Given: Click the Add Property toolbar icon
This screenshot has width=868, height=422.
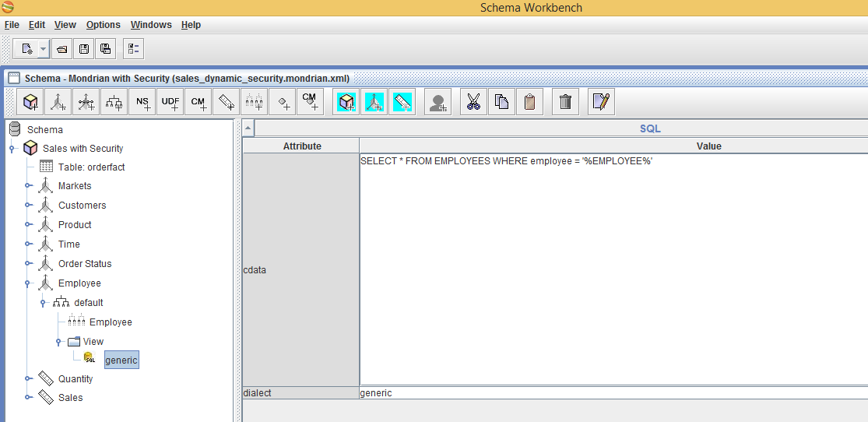Looking at the screenshot, I should (x=283, y=102).
